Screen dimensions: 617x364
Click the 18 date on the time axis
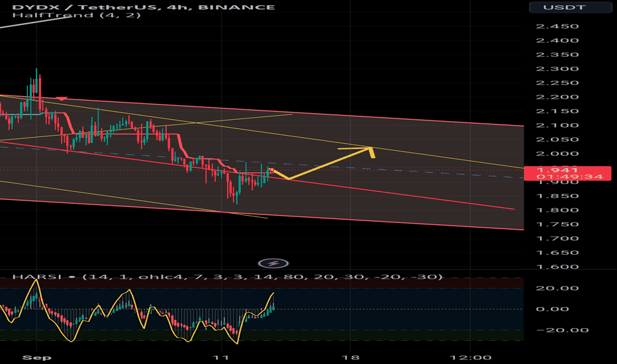(351, 357)
